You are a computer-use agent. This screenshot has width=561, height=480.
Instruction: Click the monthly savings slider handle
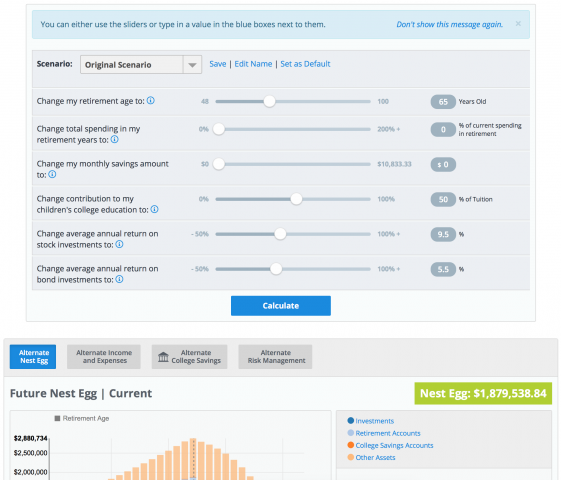(219, 164)
